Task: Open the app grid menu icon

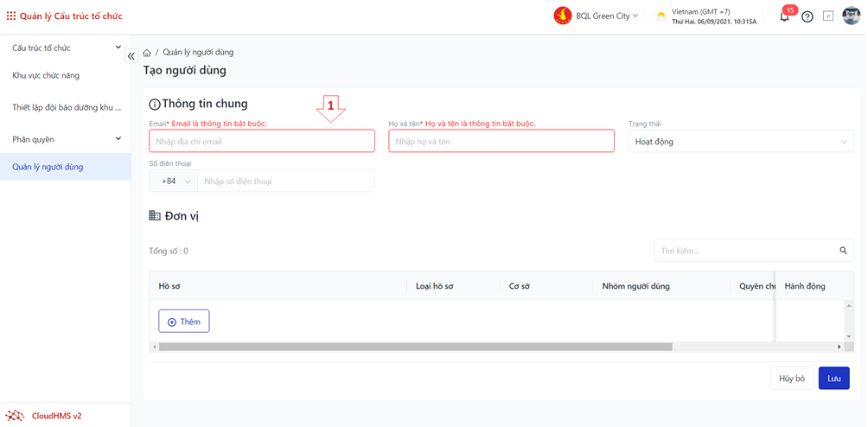Action: [x=11, y=16]
